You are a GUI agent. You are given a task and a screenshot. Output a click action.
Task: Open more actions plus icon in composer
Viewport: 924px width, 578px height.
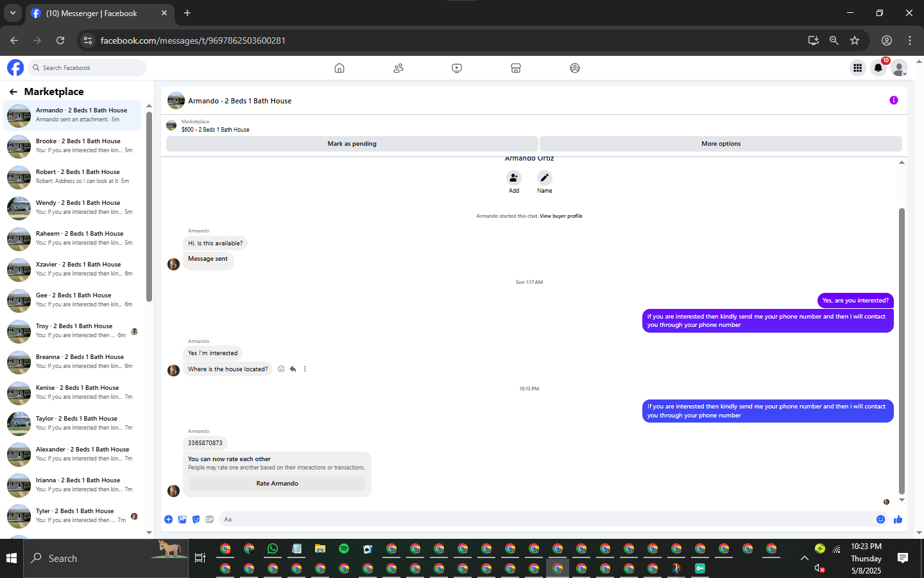[168, 520]
